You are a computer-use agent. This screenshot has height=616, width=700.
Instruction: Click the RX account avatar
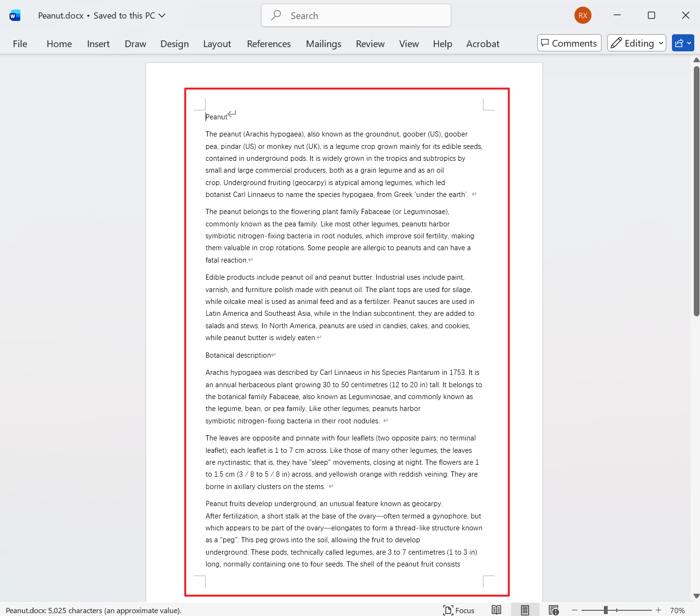point(582,15)
